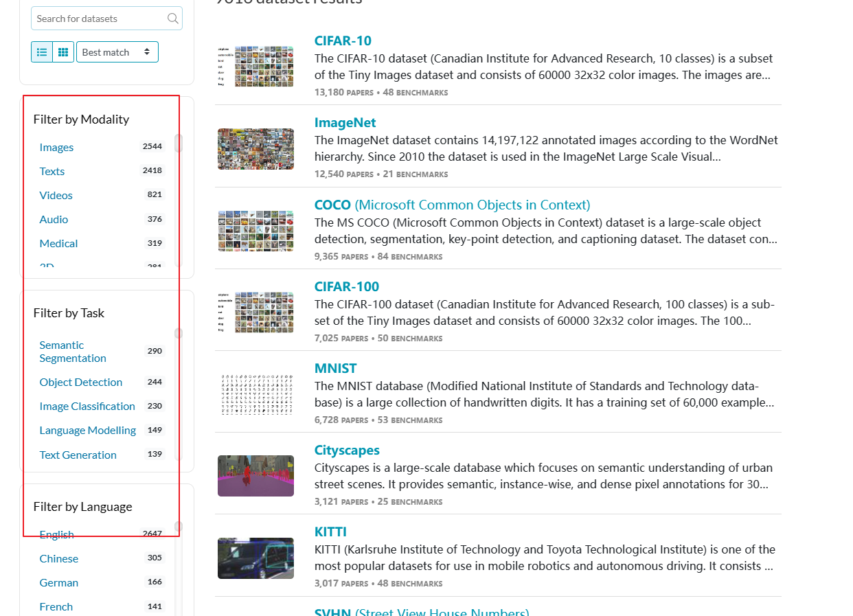The height and width of the screenshot is (616, 853).
Task: Filter by Object Detection task
Action: tap(81, 382)
